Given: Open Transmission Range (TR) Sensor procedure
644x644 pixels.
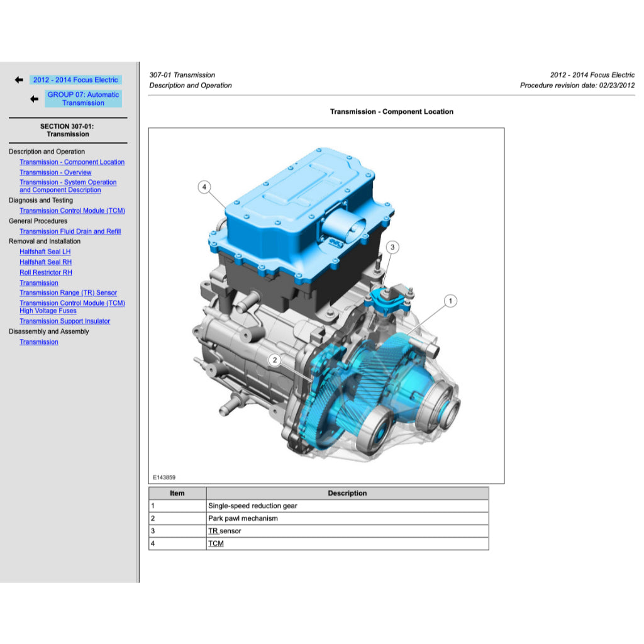Looking at the screenshot, I should point(68,292).
